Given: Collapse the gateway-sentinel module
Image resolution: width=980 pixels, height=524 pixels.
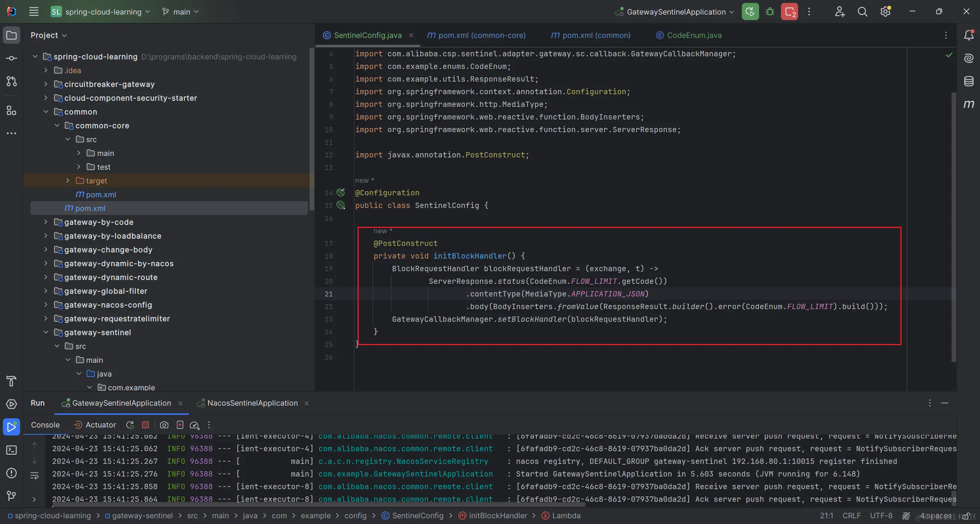Looking at the screenshot, I should (x=46, y=332).
